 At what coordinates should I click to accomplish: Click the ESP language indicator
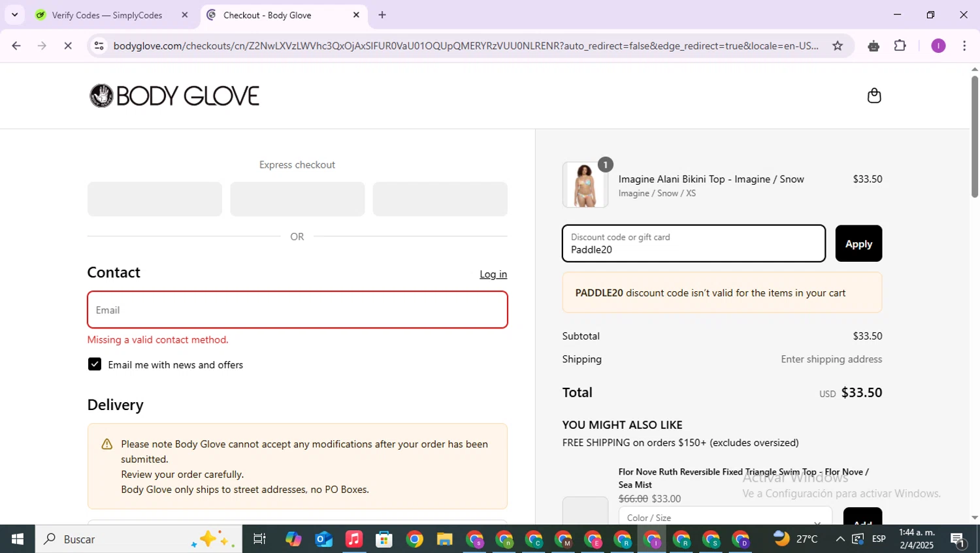click(x=879, y=539)
